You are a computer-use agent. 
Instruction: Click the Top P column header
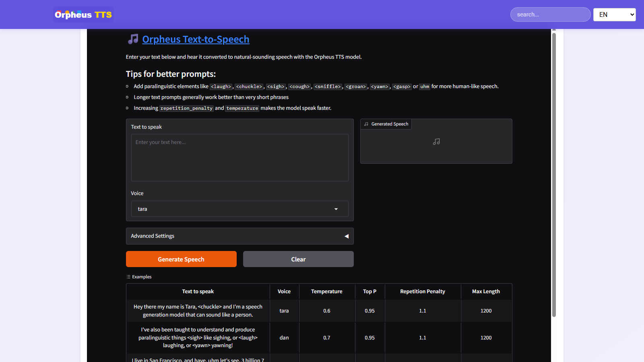369,291
